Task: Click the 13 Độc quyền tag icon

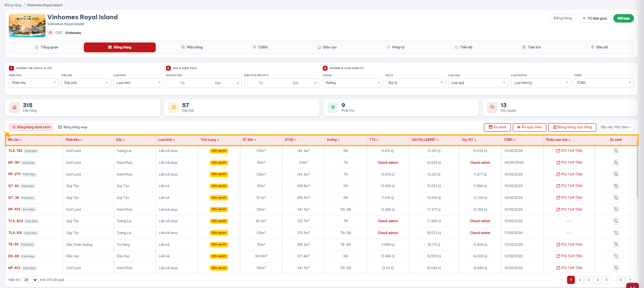Action: pos(492,108)
